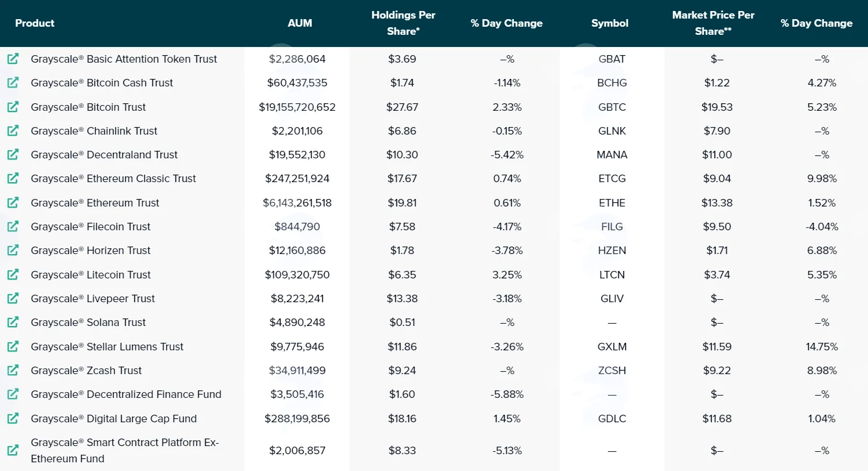
Task: Click the Market Price Per Share header
Action: [x=713, y=23]
